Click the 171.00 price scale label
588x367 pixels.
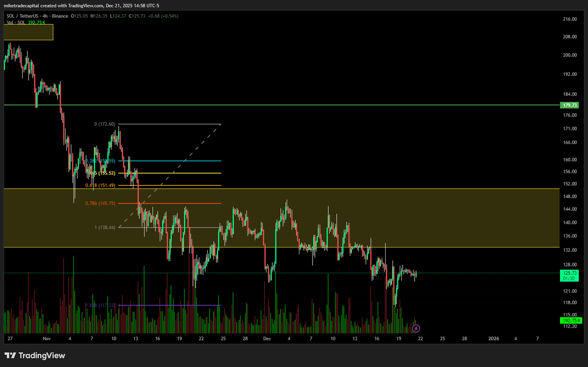point(571,128)
